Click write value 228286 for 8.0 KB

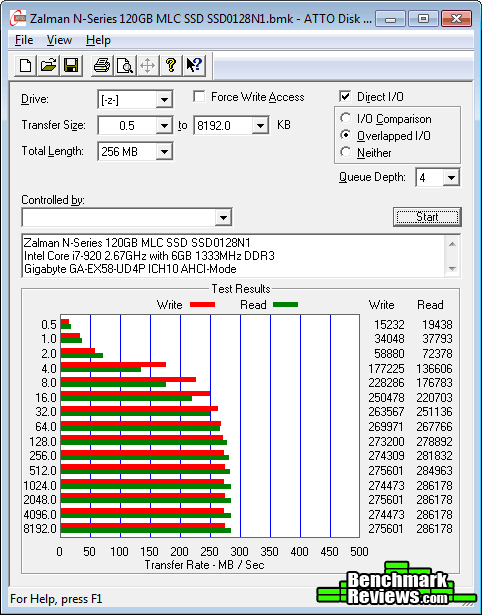pos(386,382)
